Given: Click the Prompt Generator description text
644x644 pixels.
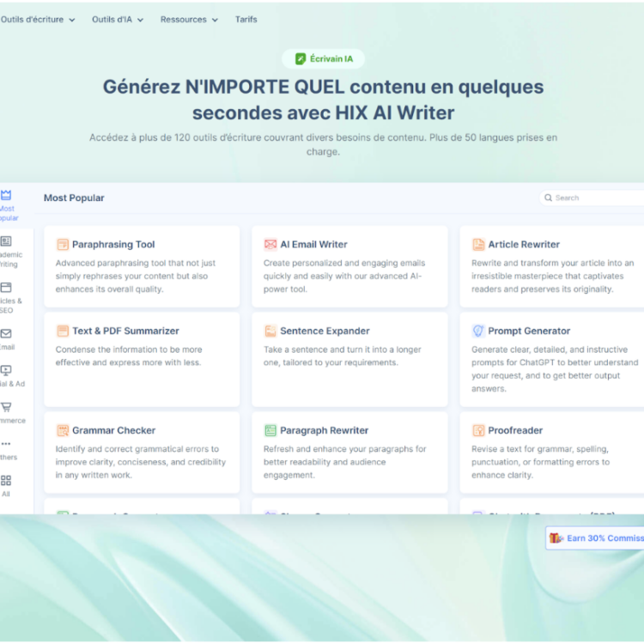Looking at the screenshot, I should tap(555, 369).
